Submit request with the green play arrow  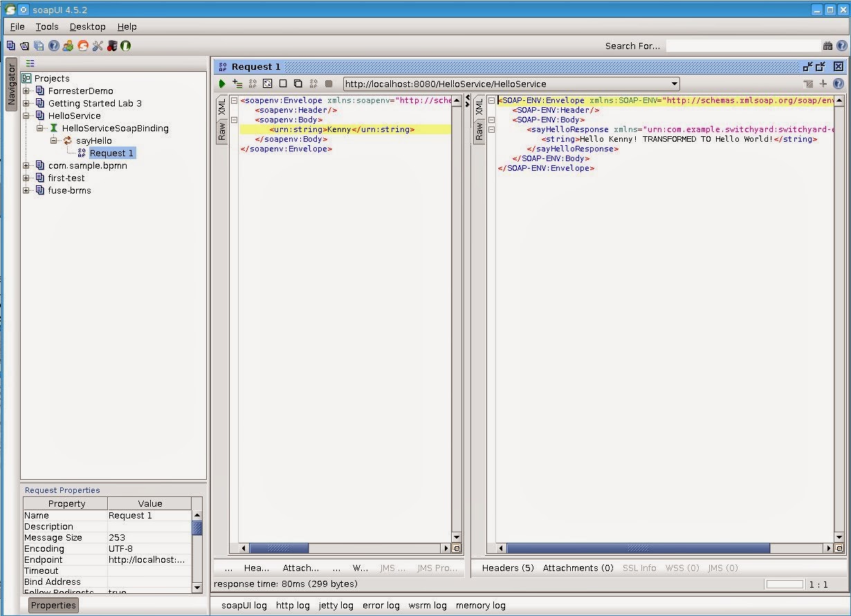point(222,84)
